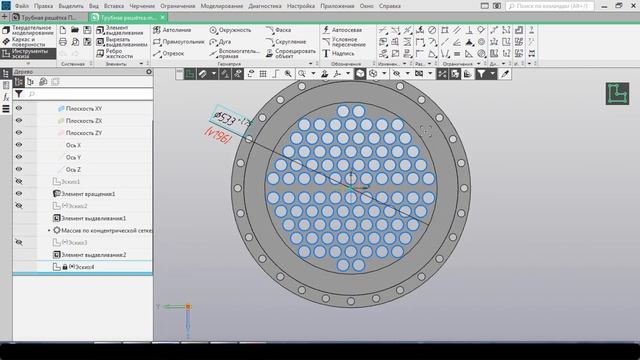Open view filter funnel dropdown arrow
This screenshot has height=360, width=640.
pos(493,74)
